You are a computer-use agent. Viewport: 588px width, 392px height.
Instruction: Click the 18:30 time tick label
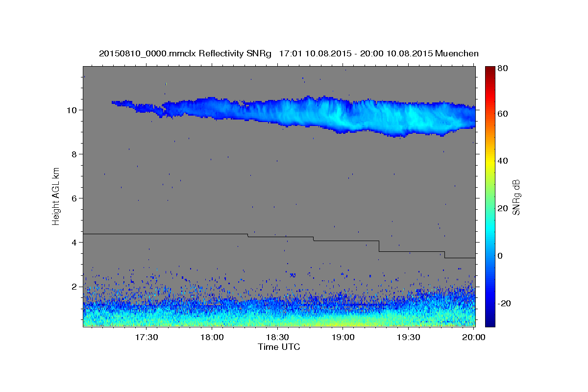coord(278,337)
